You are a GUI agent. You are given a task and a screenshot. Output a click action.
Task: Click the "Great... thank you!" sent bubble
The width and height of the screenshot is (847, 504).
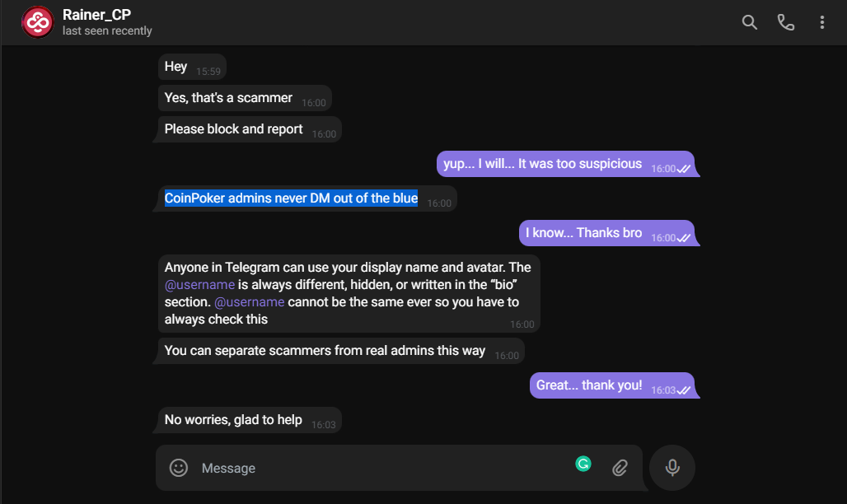point(612,385)
